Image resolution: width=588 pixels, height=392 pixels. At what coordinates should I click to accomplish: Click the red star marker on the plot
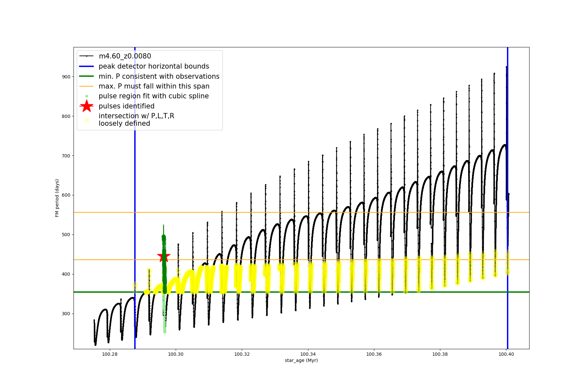(164, 256)
